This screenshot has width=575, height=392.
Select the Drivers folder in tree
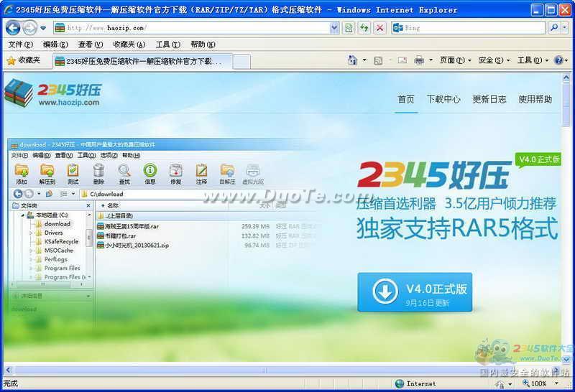50,233
